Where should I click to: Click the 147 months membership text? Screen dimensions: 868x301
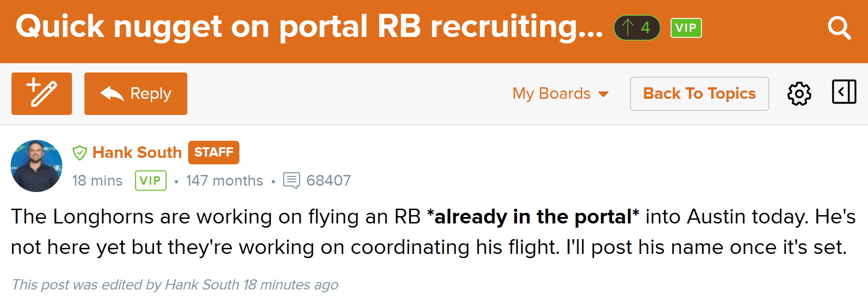224,181
